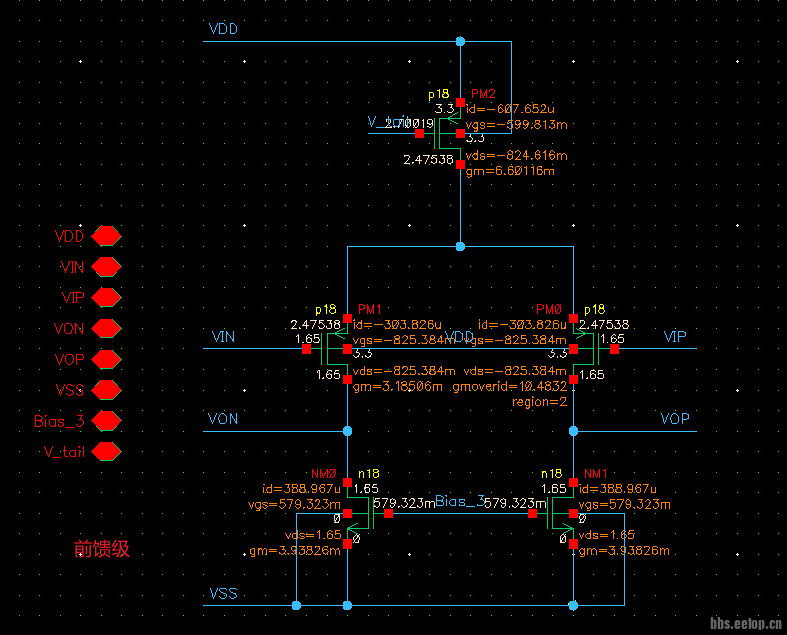Click the VDD wire junction dot
Screen dimensions: 787x635
tap(460, 42)
